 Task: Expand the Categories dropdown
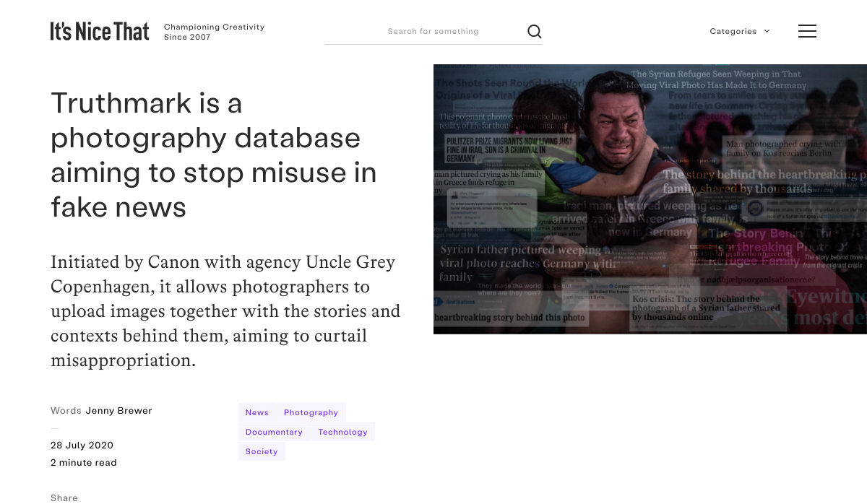740,31
